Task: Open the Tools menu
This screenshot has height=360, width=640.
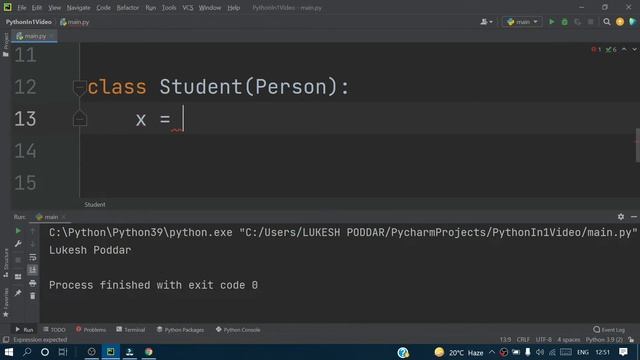Action: 169,8
